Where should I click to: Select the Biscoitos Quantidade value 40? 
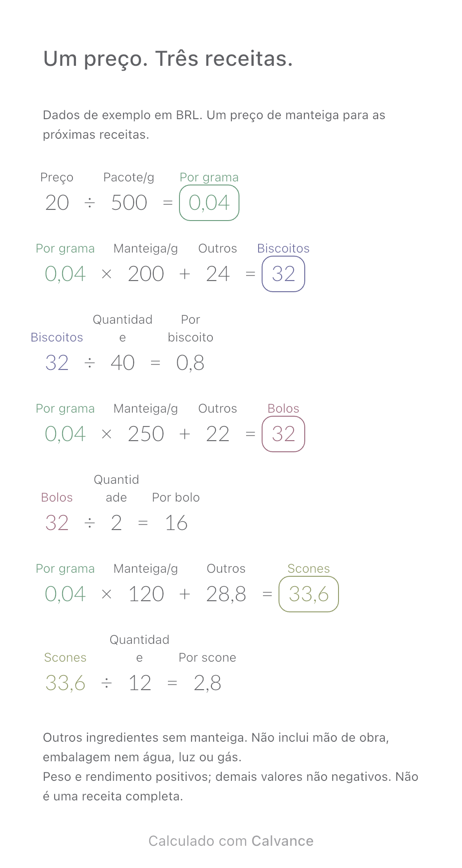point(123,363)
